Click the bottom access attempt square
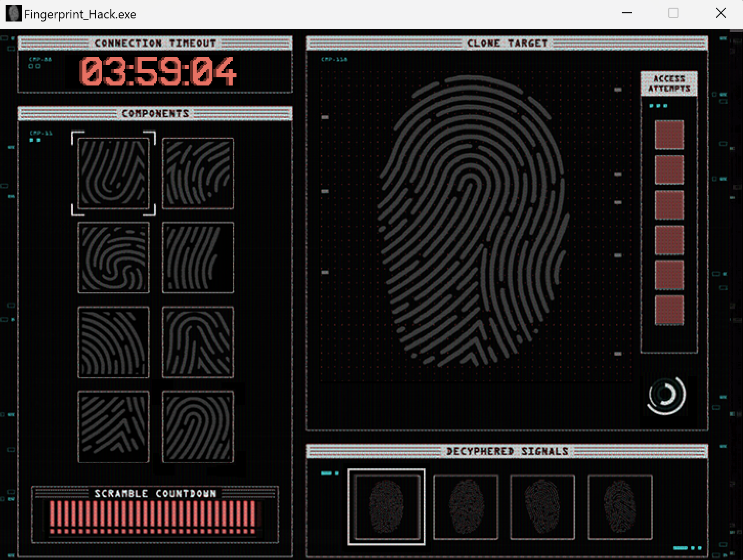The height and width of the screenshot is (560, 743). (669, 310)
